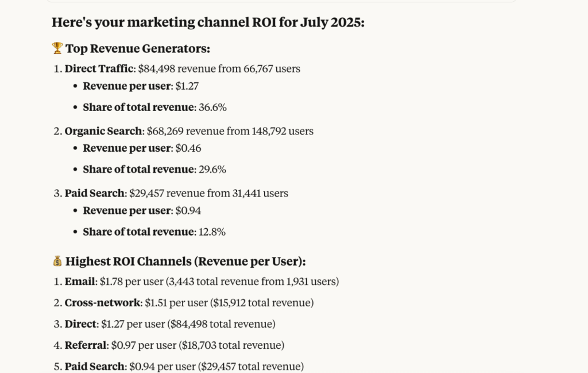Click the $84,498 revenue from 66,767 users text
The height and width of the screenshot is (373, 588).
(x=219, y=69)
